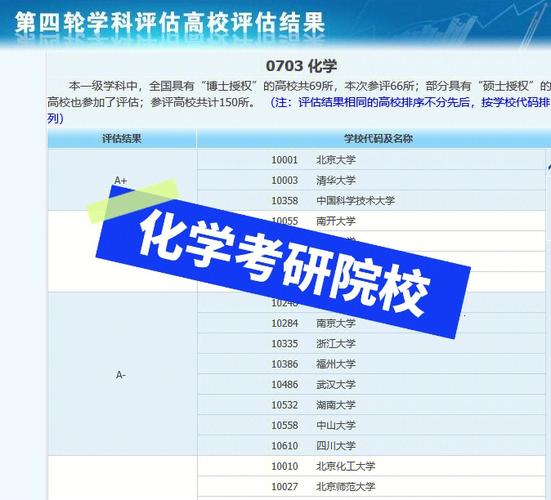Select the 清华大学 entry
The image size is (551, 500).
coord(371,180)
